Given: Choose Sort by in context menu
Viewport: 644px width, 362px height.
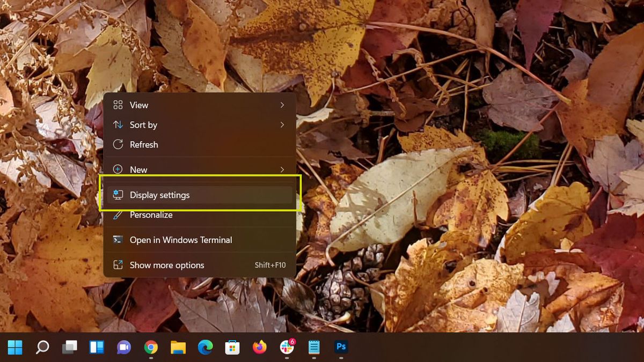Looking at the screenshot, I should click(199, 125).
